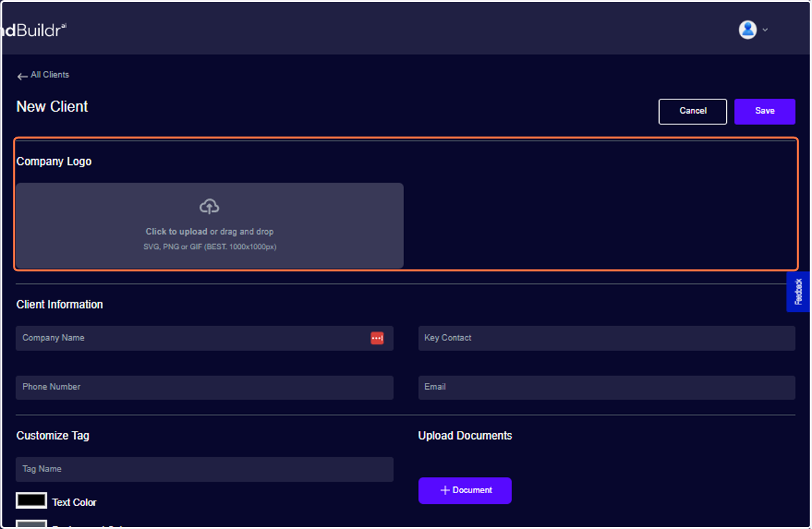Click the red password manager icon in Company Name

(377, 338)
